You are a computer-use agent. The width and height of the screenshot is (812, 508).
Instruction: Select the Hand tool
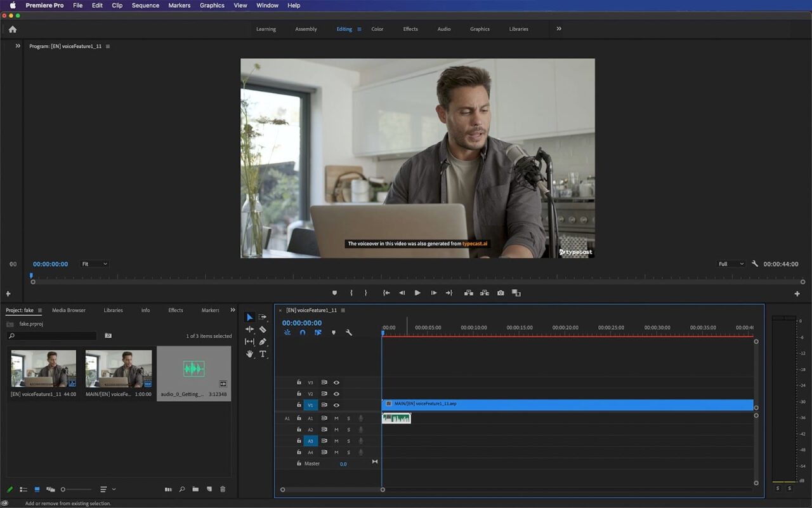coord(250,354)
